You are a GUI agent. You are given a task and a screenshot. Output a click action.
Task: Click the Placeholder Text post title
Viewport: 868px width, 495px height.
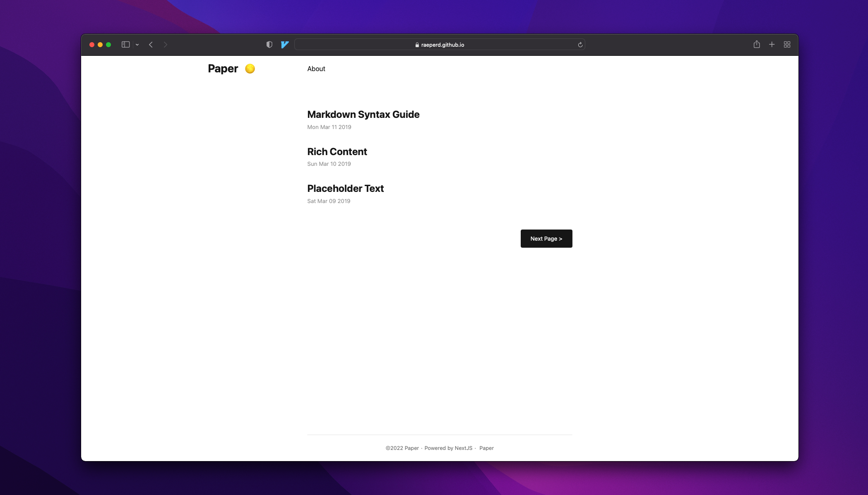pos(345,188)
